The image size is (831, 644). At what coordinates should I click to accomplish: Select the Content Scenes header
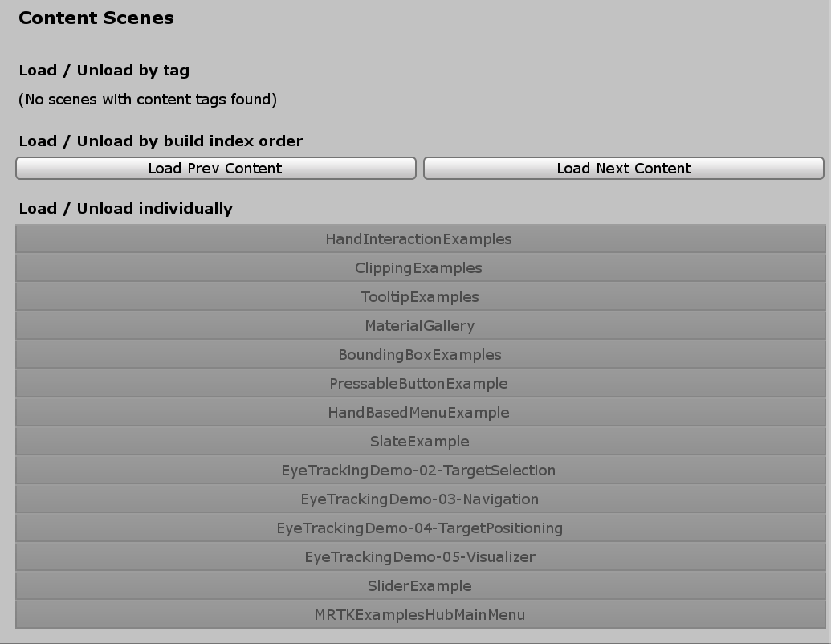(96, 18)
